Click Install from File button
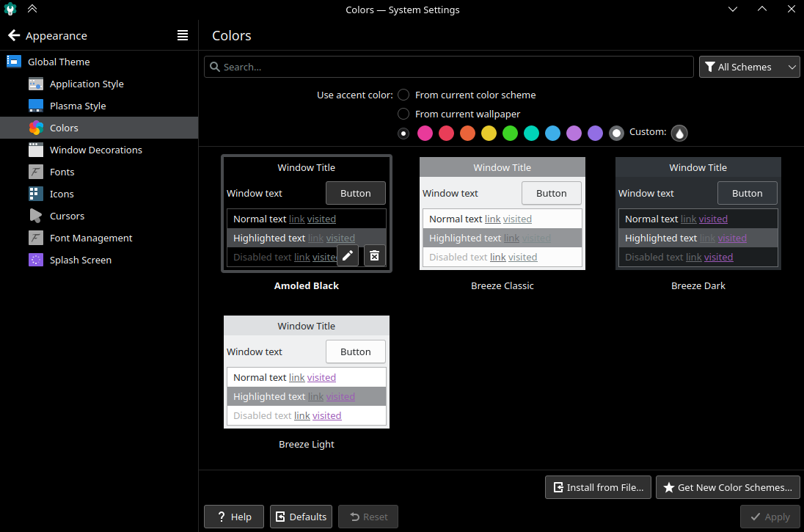804x532 pixels. (x=598, y=487)
